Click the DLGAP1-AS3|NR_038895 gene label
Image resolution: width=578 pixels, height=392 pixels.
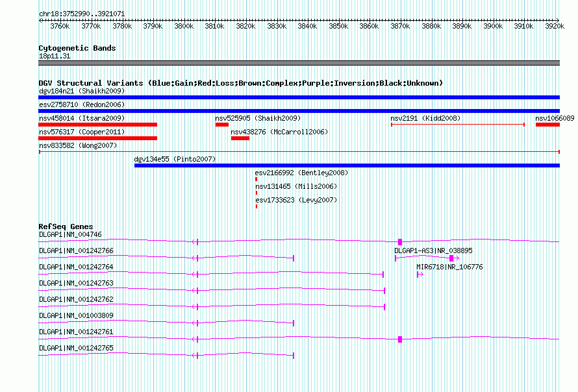coord(433,251)
